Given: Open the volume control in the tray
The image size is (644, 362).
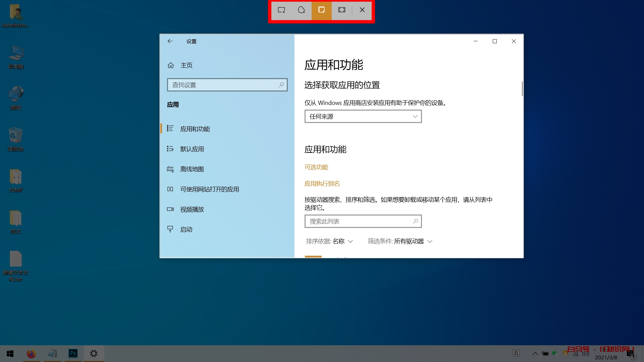Looking at the screenshot, I should pos(585,354).
